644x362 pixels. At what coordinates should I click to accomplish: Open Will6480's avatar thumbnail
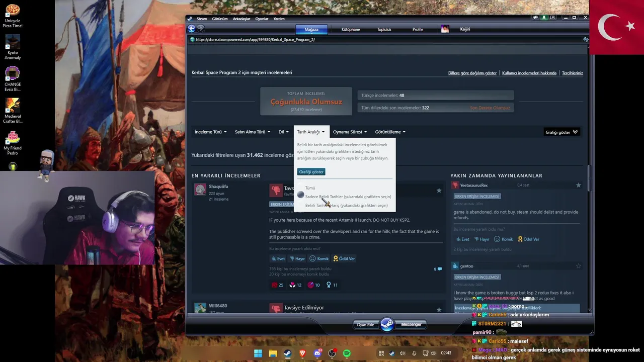click(200, 308)
